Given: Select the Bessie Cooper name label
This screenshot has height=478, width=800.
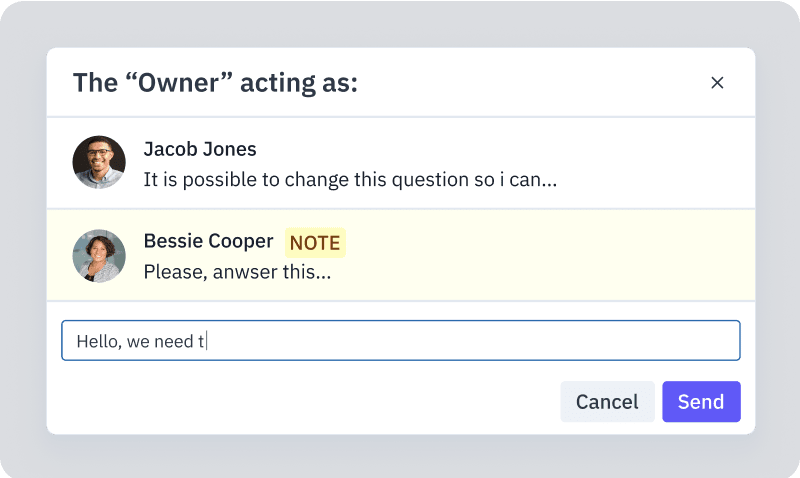Looking at the screenshot, I should coord(208,241).
